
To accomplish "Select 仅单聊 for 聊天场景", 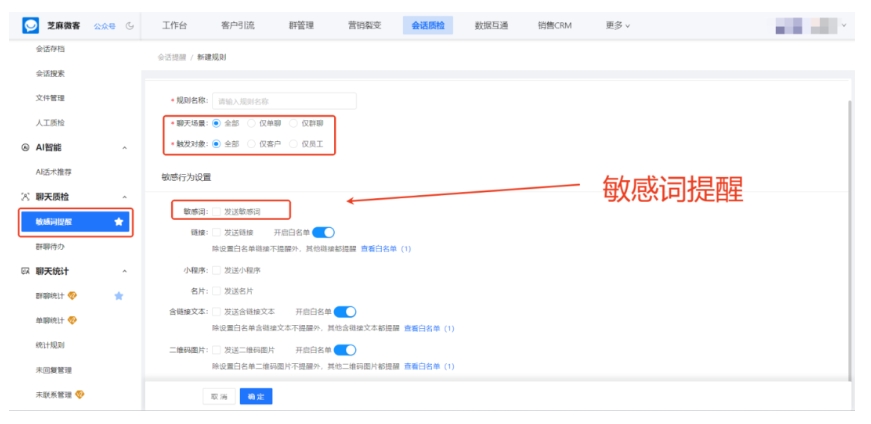I will click(x=251, y=123).
